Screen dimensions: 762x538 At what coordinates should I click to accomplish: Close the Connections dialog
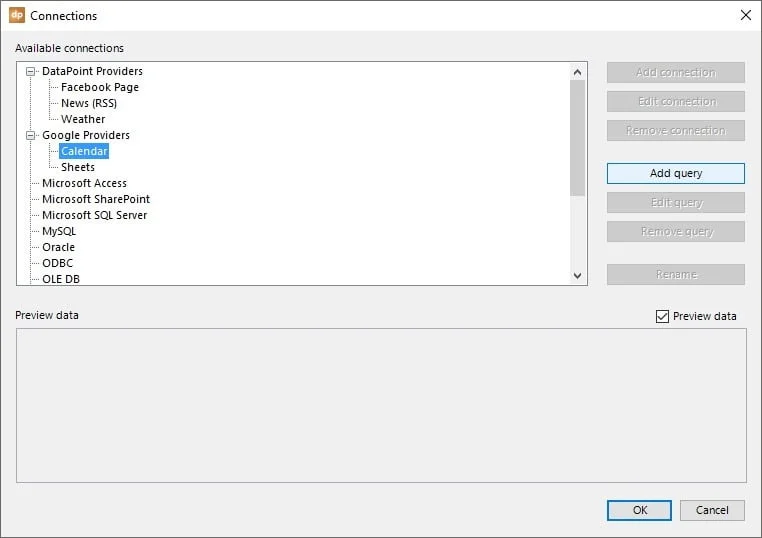pos(745,15)
